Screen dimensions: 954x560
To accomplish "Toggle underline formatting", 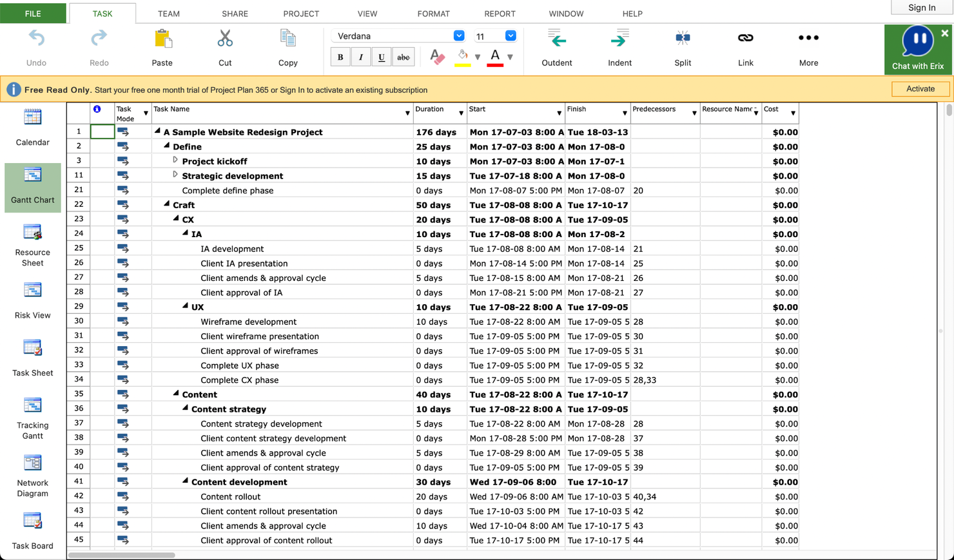I will pyautogui.click(x=382, y=57).
